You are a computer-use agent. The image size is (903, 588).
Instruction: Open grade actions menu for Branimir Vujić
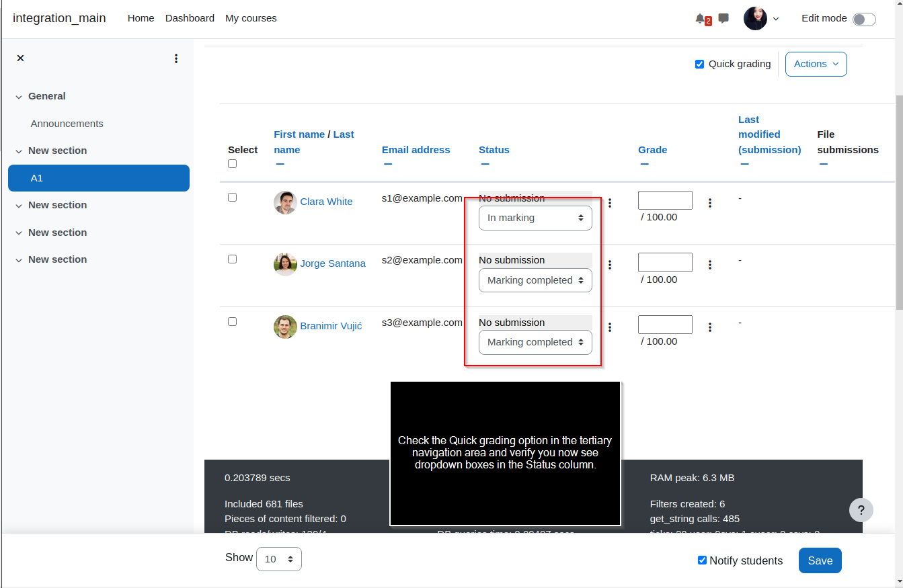(x=710, y=327)
